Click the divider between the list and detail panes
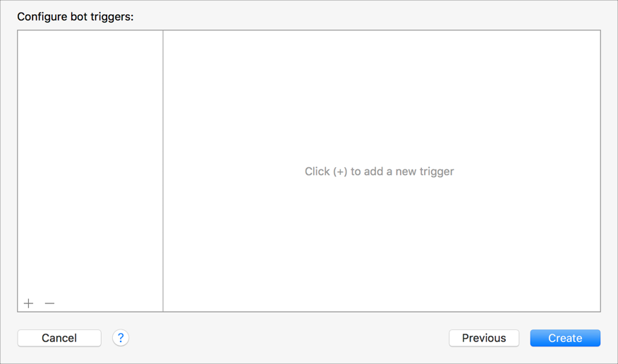The height and width of the screenshot is (364, 618). coord(163,171)
